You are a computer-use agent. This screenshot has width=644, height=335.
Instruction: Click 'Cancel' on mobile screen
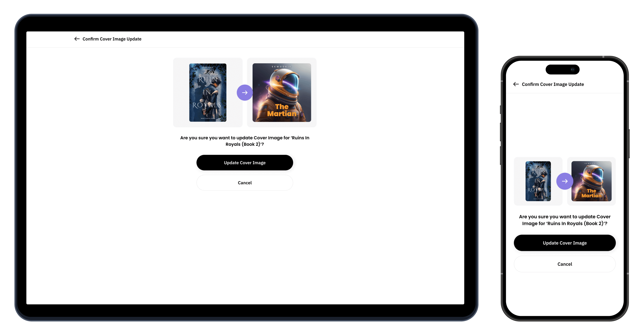pos(565,264)
